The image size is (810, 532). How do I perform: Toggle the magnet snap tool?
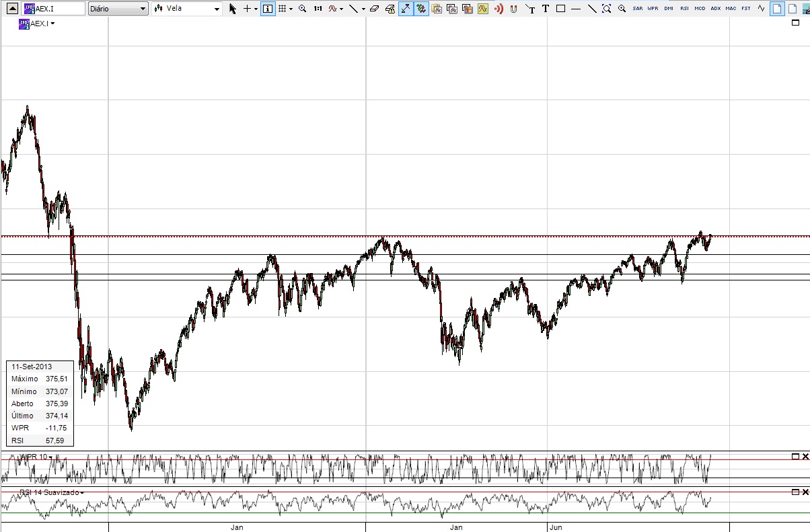514,9
